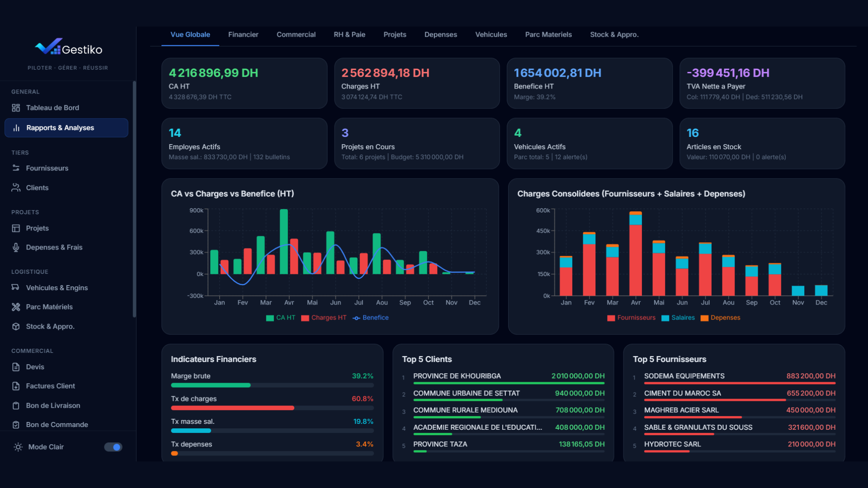Viewport: 868px width, 488px height.
Task: Click the Bon de Commande icon
Action: coord(16,425)
